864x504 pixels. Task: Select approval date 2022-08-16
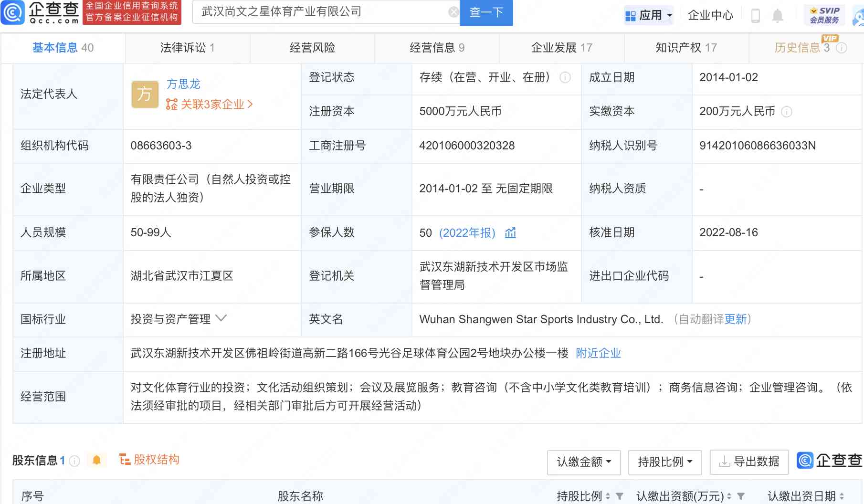click(728, 232)
